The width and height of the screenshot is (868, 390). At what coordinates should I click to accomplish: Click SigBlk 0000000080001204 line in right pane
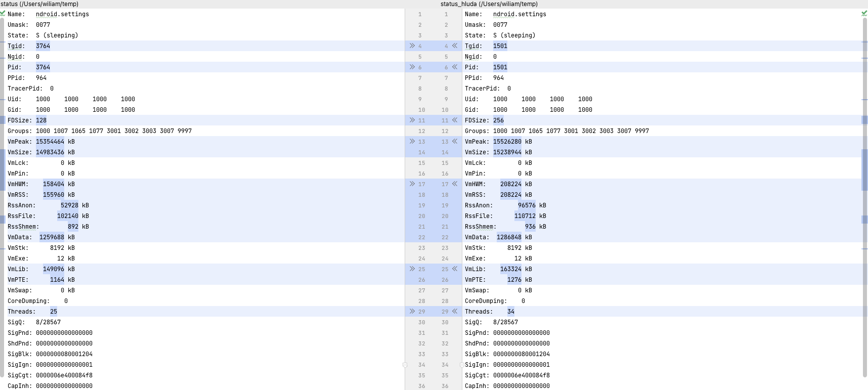[x=507, y=354]
